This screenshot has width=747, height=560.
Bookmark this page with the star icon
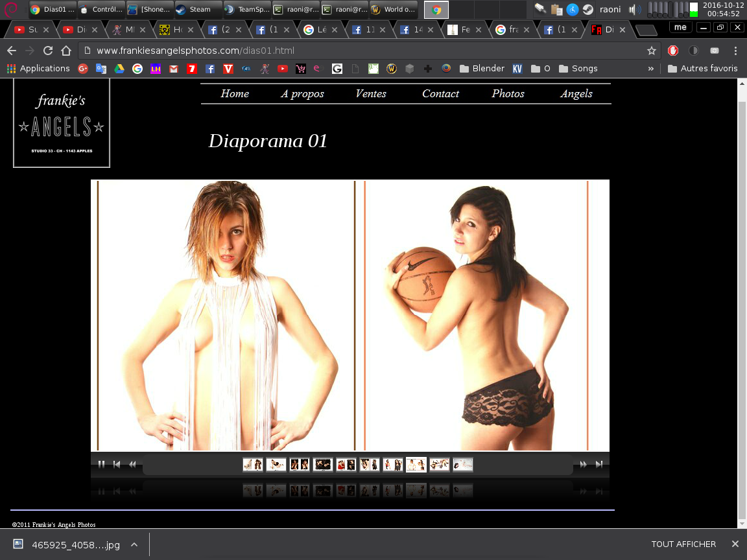[651, 51]
